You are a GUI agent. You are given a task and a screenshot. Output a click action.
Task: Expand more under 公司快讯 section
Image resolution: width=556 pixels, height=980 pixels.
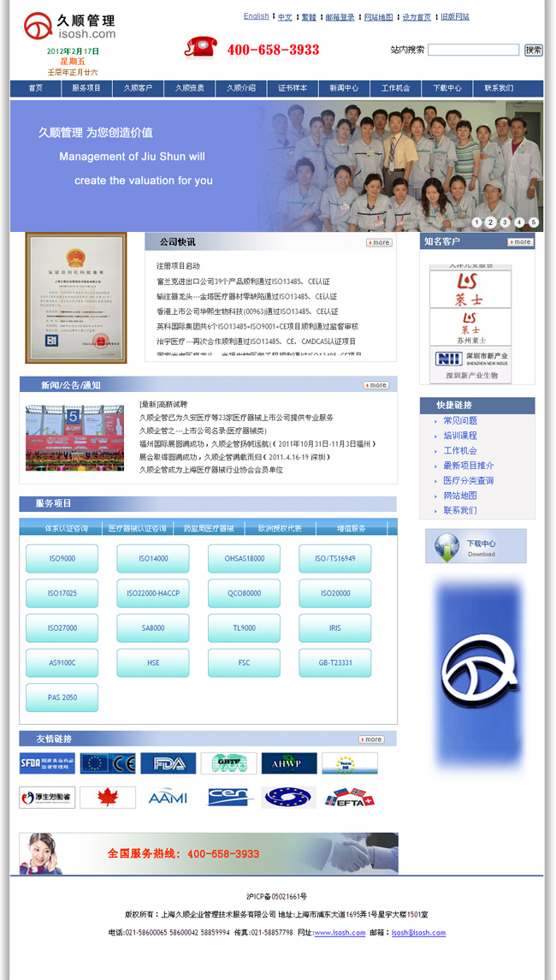[x=378, y=242]
